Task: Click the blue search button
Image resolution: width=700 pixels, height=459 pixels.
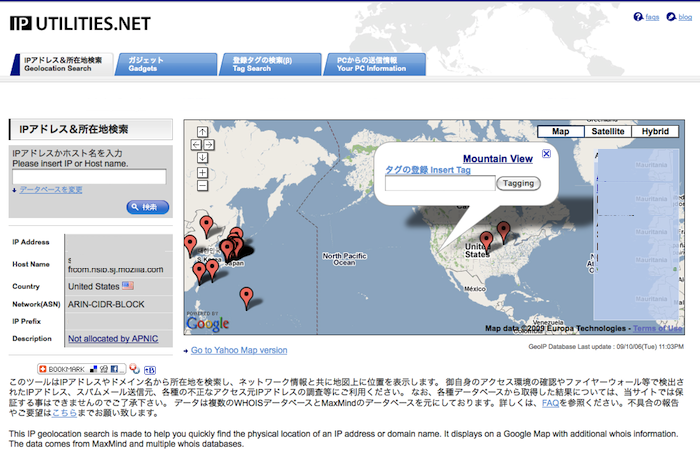Action: coord(148,207)
